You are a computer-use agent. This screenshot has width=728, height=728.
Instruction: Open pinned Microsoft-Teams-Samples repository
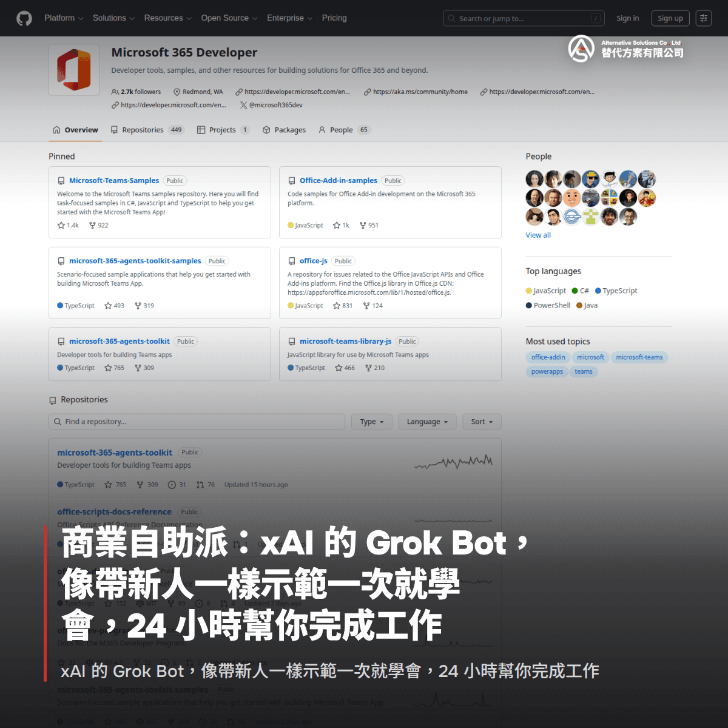click(x=114, y=181)
